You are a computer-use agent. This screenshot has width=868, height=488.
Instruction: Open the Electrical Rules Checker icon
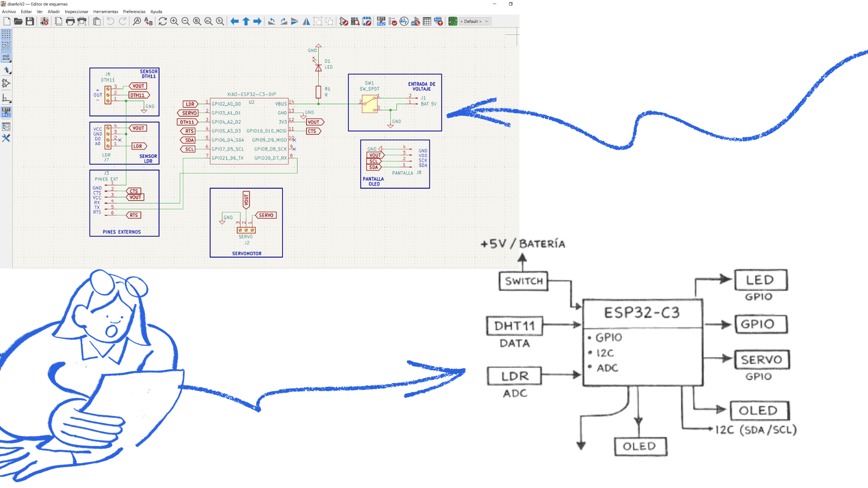click(392, 21)
